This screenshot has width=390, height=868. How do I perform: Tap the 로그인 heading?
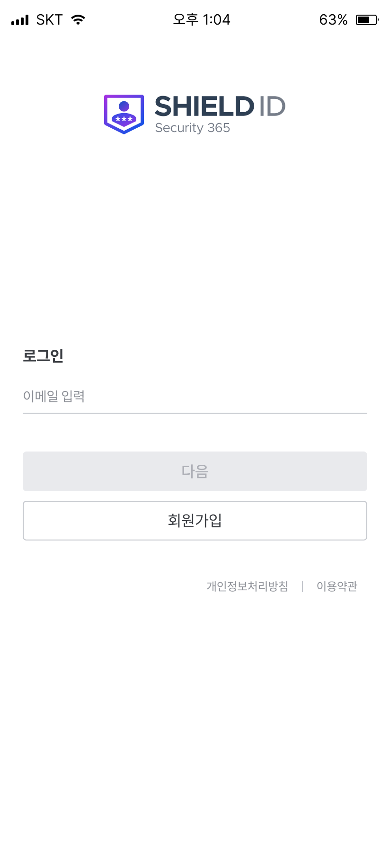43,355
